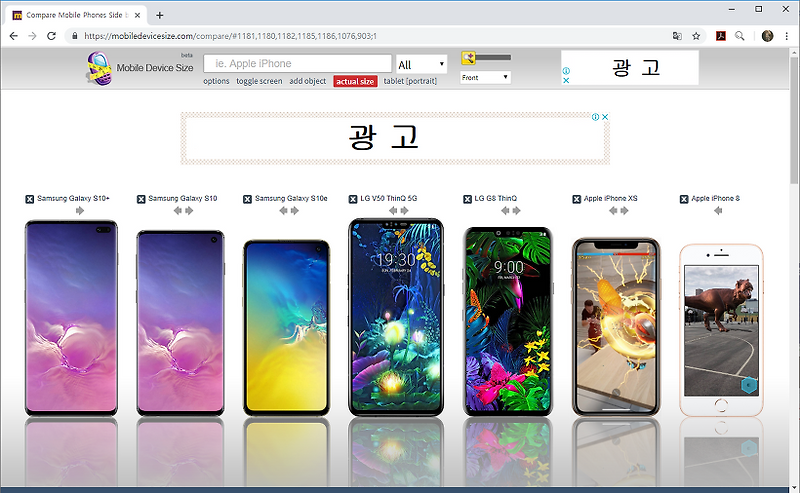This screenshot has width=800, height=493.
Task: Open the Front view dropdown
Action: tap(485, 78)
